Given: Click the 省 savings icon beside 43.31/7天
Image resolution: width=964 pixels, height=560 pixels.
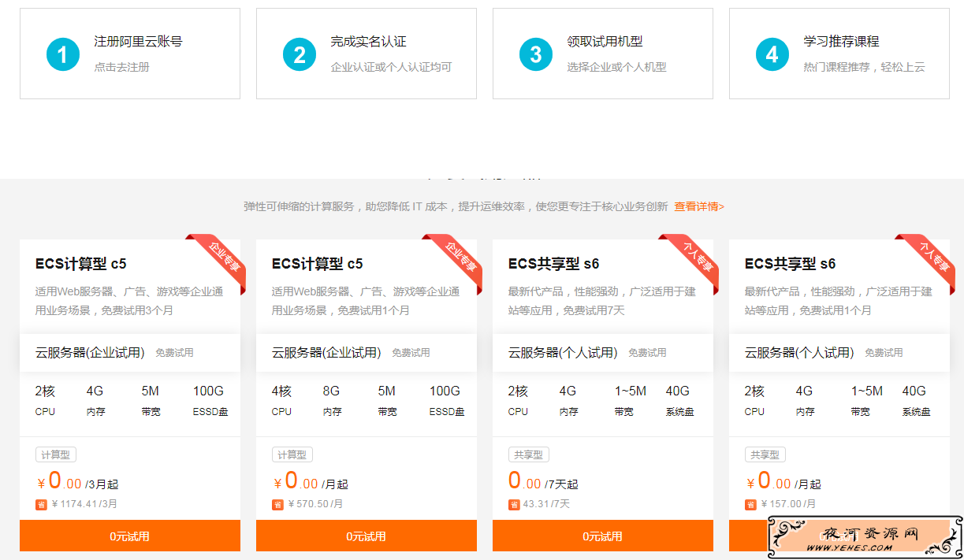Looking at the screenshot, I should (514, 504).
